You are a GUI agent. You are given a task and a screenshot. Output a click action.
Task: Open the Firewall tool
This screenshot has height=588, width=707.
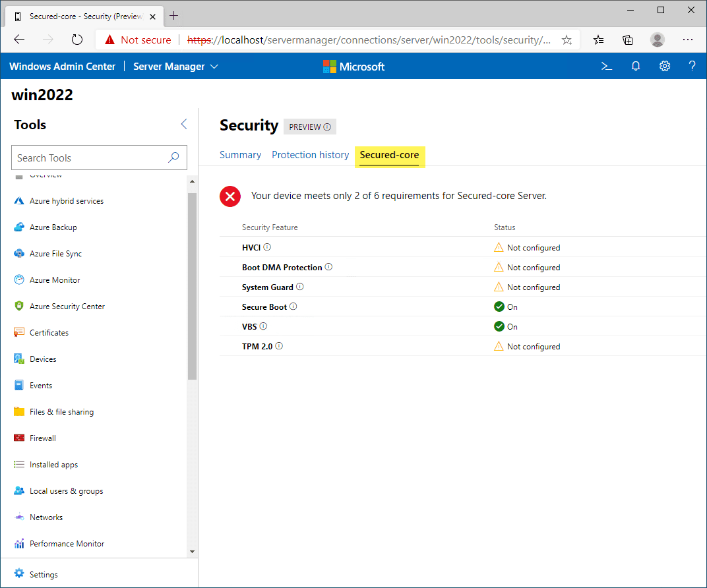click(x=43, y=438)
